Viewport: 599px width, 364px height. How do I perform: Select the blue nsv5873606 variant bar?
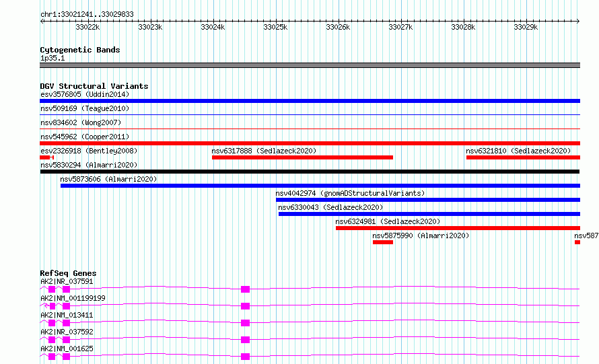pyautogui.click(x=320, y=186)
